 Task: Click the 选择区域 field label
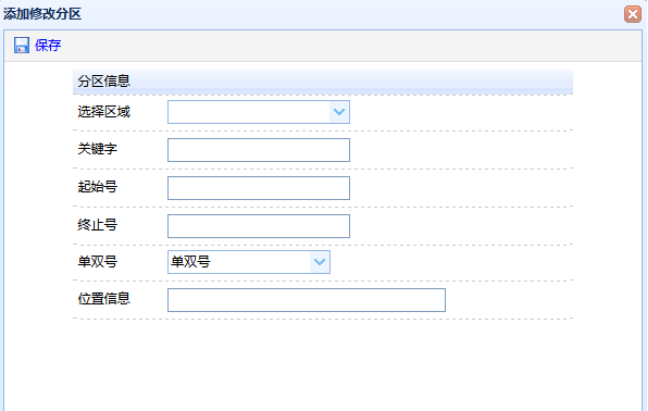pos(104,112)
